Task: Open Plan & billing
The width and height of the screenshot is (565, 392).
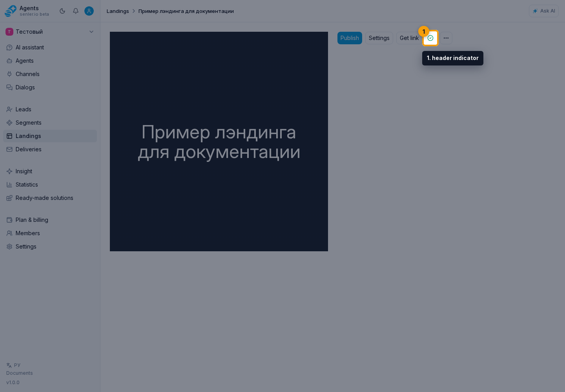Action: pos(50,220)
